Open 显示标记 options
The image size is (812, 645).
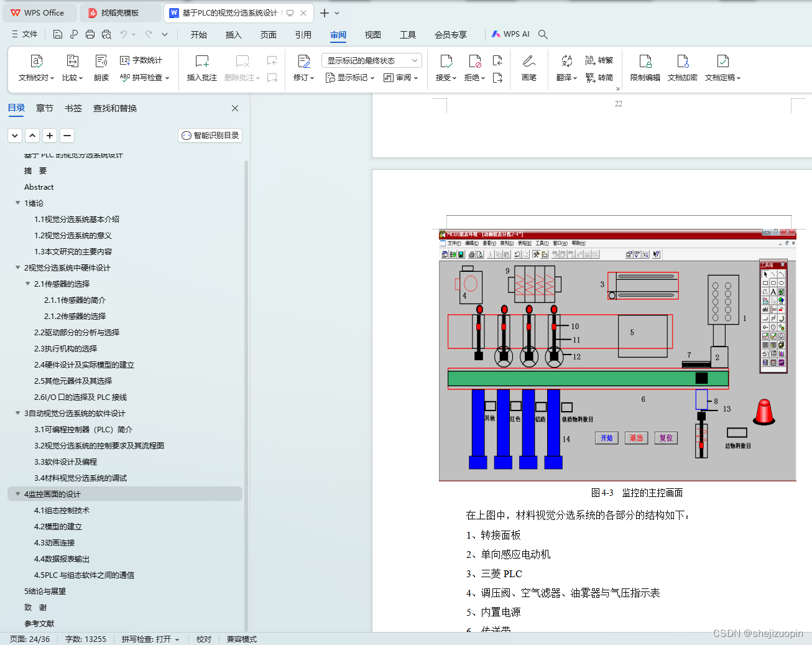350,78
